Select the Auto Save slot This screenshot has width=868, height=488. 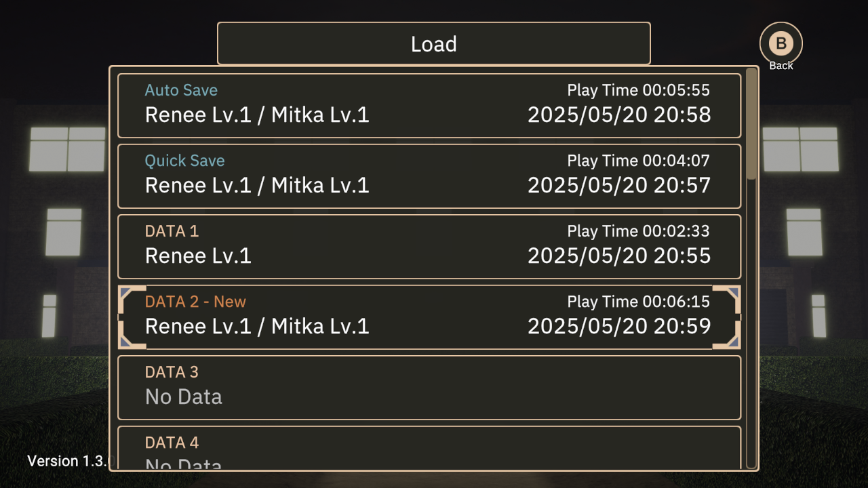tap(429, 106)
